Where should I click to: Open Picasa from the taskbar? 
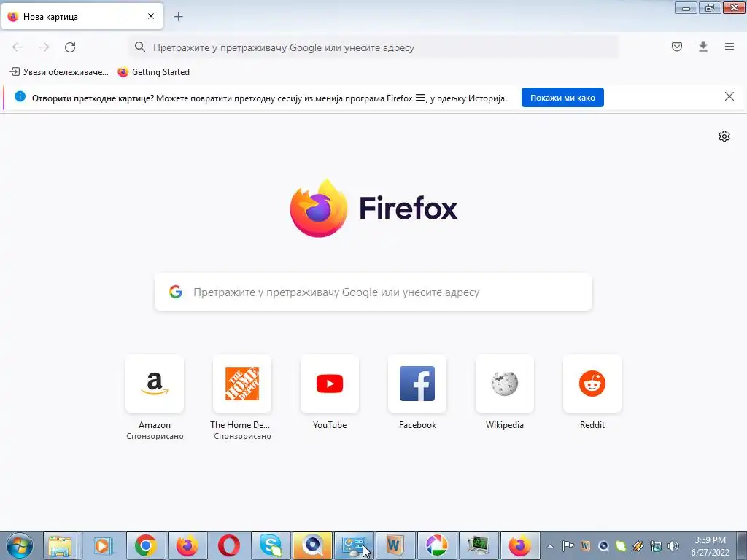[437, 545]
